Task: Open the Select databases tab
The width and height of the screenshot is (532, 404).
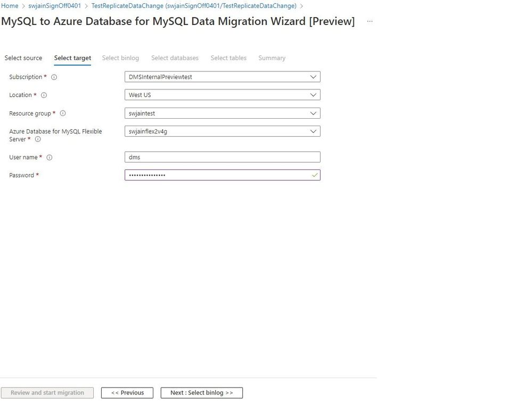Action: 175,58
